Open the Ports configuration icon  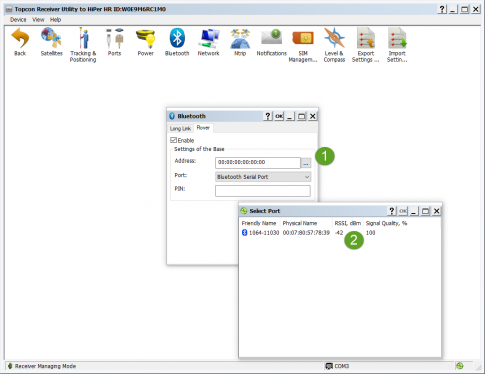(114, 42)
